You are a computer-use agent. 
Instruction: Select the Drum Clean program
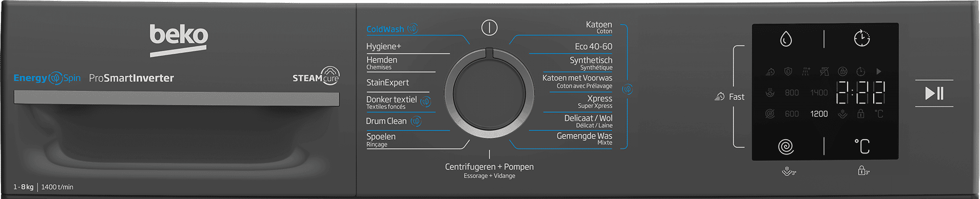click(386, 121)
